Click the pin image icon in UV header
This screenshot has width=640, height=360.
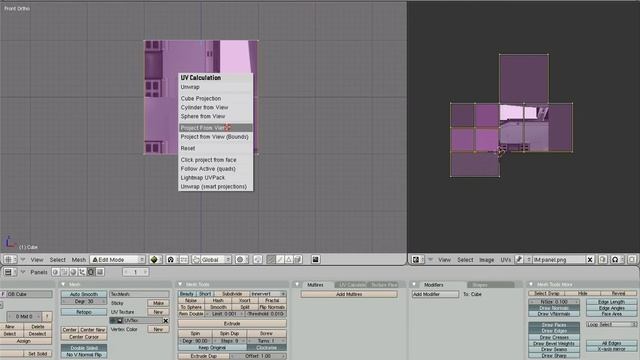pos(519,260)
